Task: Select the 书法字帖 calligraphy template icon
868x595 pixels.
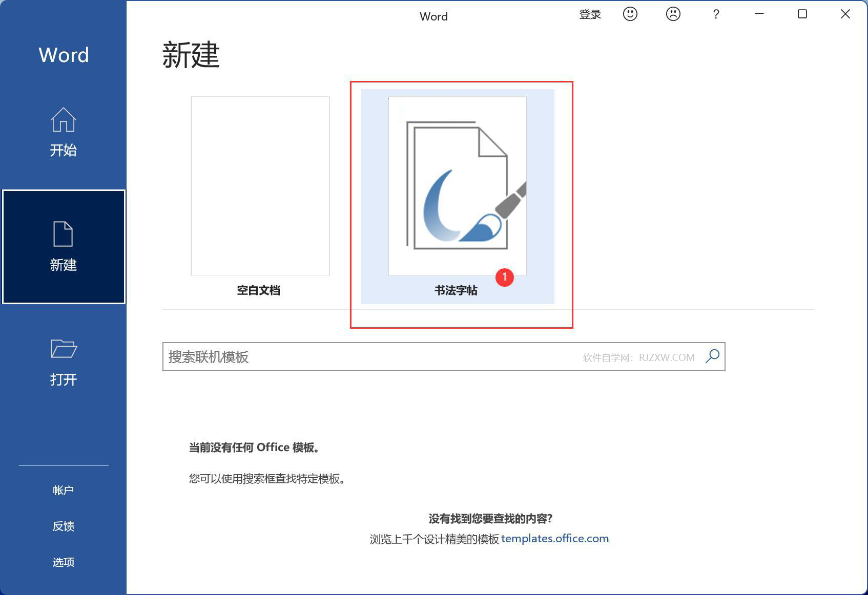Action: (457, 184)
